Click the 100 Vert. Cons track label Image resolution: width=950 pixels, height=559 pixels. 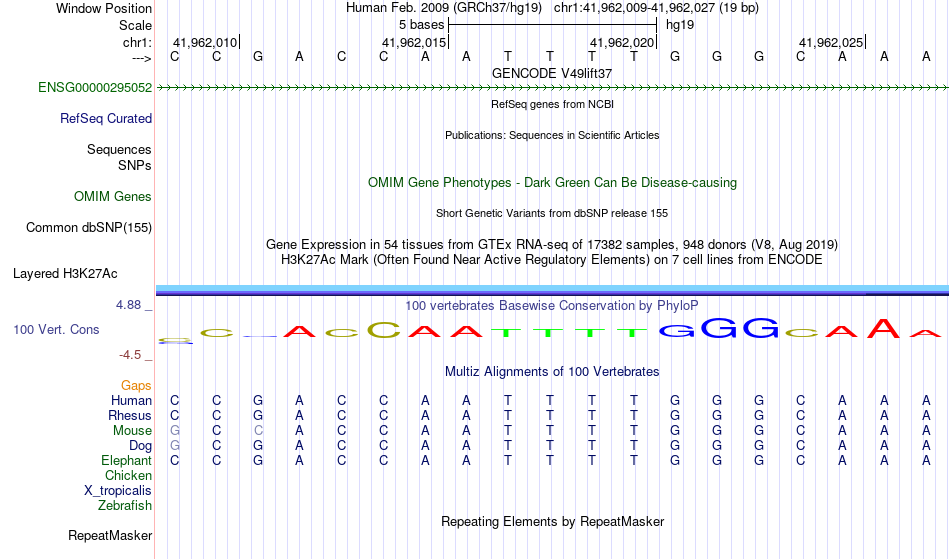(56, 330)
